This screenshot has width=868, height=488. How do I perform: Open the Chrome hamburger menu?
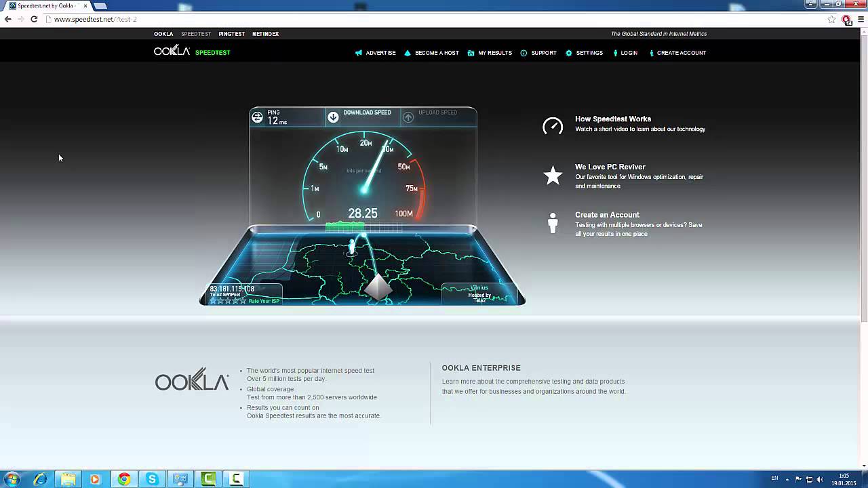click(x=862, y=19)
